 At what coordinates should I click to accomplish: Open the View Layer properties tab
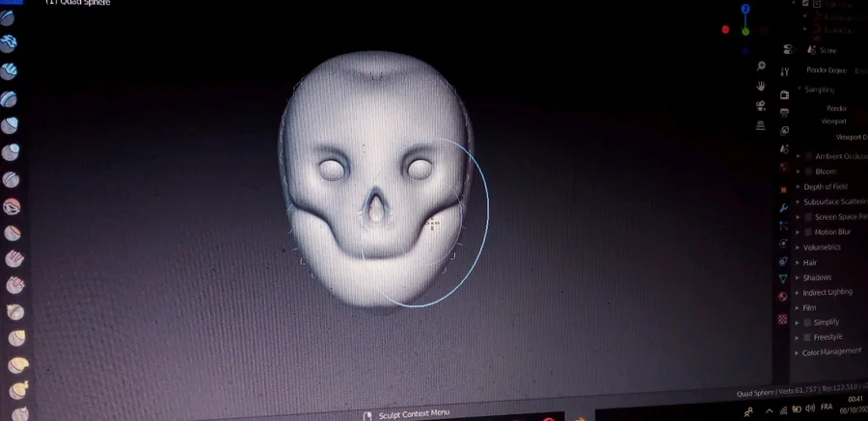coord(784,131)
